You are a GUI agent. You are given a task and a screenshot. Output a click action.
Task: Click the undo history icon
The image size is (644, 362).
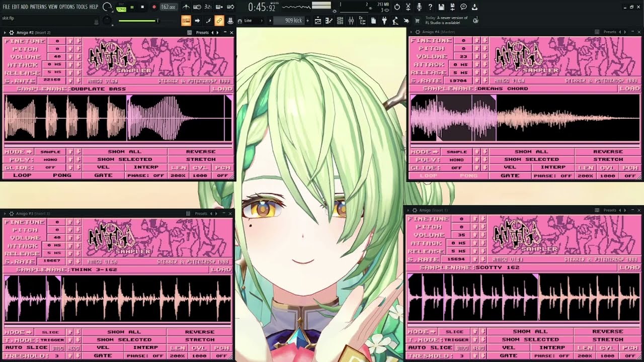point(397,7)
